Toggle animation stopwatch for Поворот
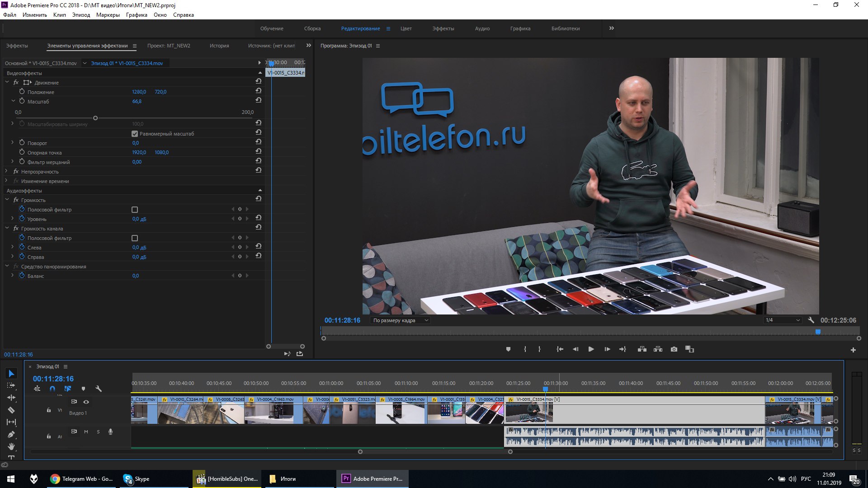 coord(22,143)
